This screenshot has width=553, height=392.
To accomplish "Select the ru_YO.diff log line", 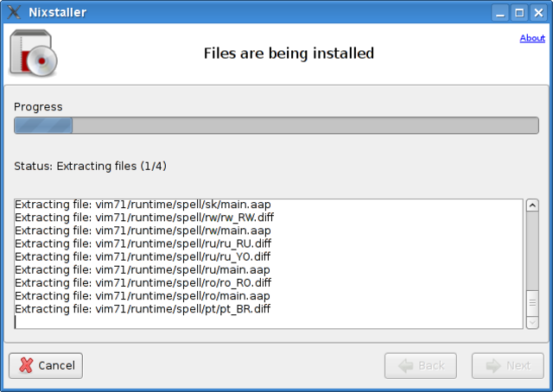I will tap(143, 256).
